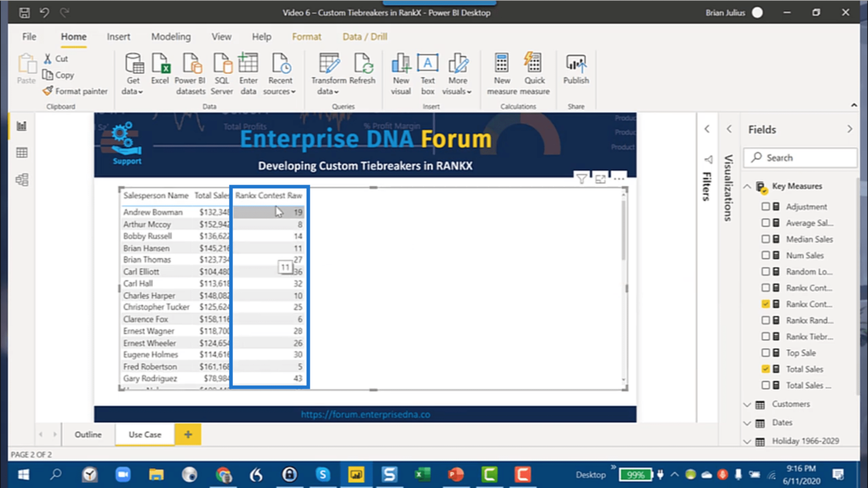Check the Num Sales checkbox
868x488 pixels.
coord(766,255)
